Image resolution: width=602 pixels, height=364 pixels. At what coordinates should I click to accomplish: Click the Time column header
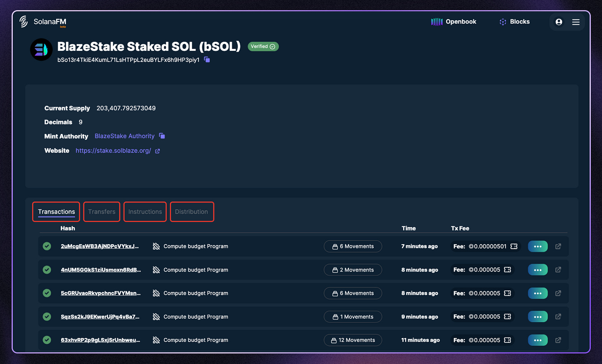(x=409, y=228)
